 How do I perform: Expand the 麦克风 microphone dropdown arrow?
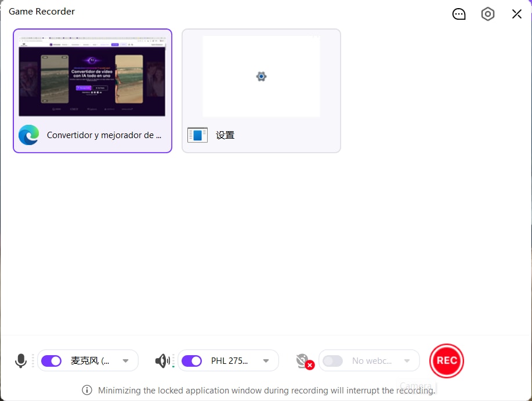[x=125, y=360]
